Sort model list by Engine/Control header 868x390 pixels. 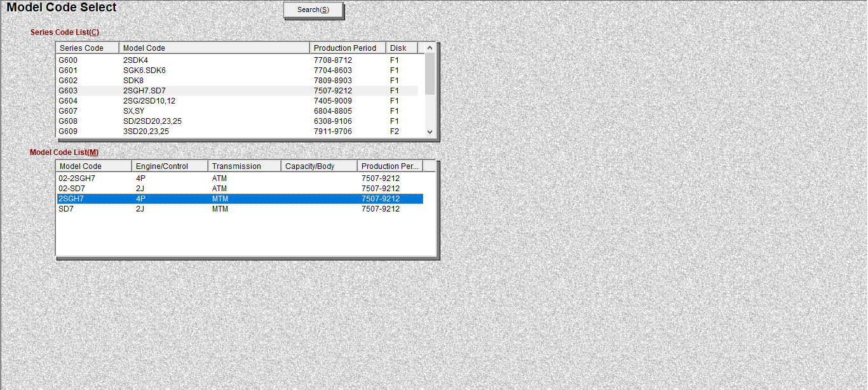[169, 166]
